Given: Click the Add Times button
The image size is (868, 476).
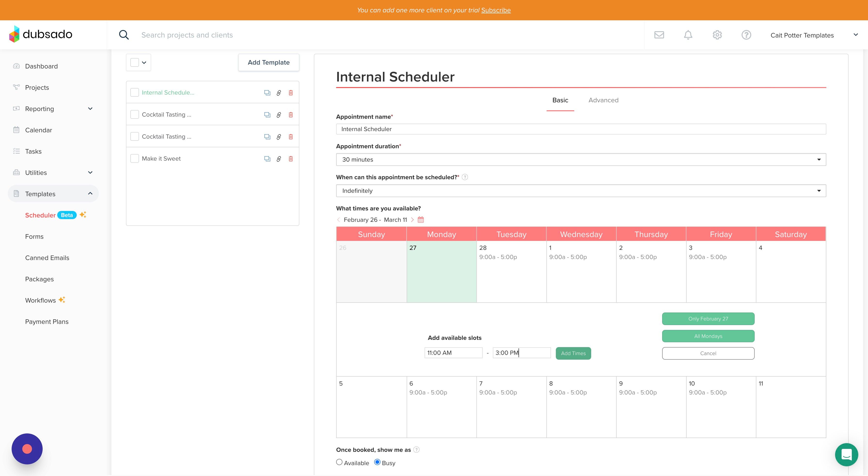Looking at the screenshot, I should click(x=573, y=353).
